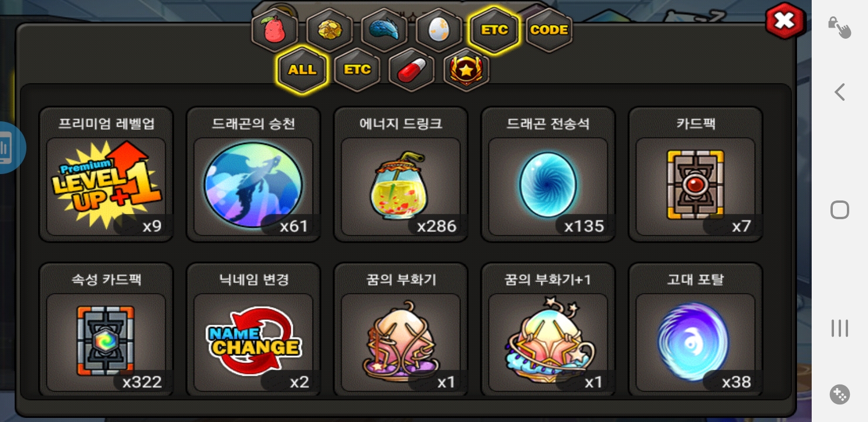This screenshot has width=868, height=422.
Task: Tap the Android back arrow
Action: [x=840, y=92]
